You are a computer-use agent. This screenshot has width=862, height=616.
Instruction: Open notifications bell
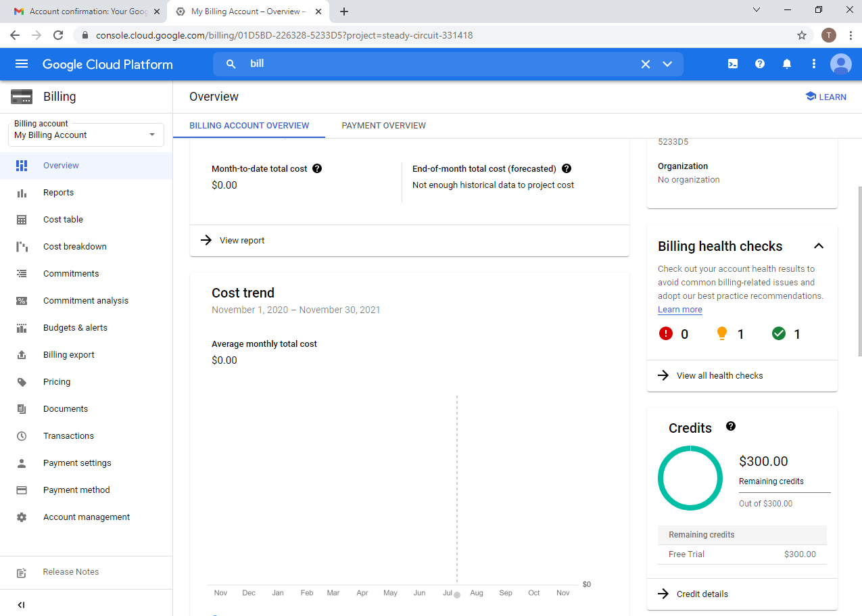tap(787, 64)
